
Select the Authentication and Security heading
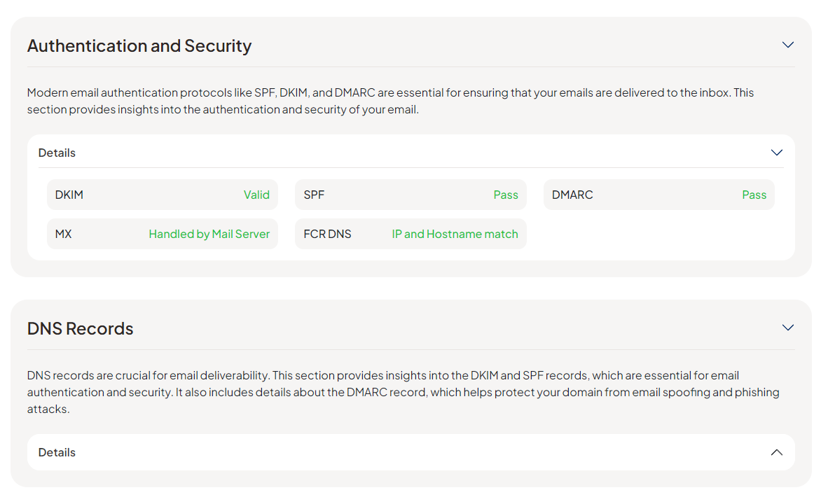(x=139, y=46)
